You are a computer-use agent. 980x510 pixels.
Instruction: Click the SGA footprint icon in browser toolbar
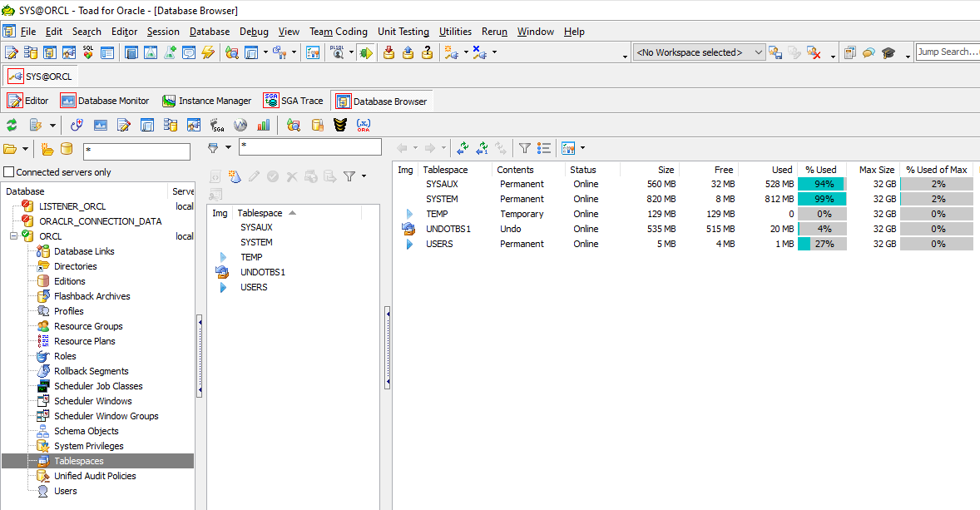pyautogui.click(x=217, y=125)
